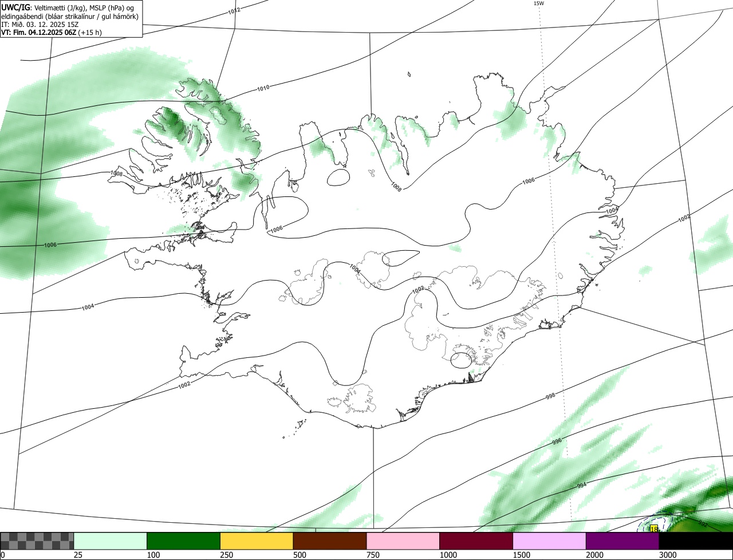Screen dimensions: 733x560
Task: Click the yellow "18" lightning maximum marker
Action: point(654,529)
